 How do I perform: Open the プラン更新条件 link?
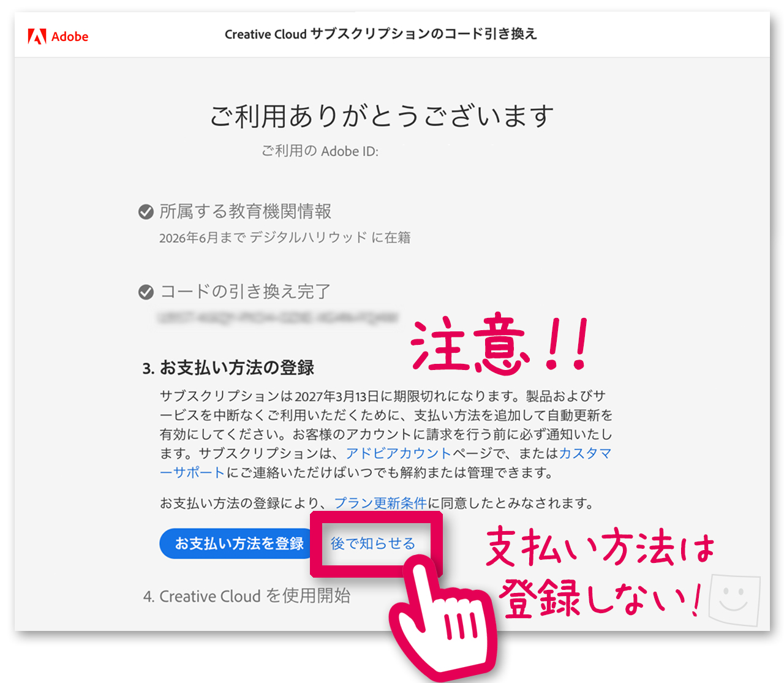pos(380,503)
